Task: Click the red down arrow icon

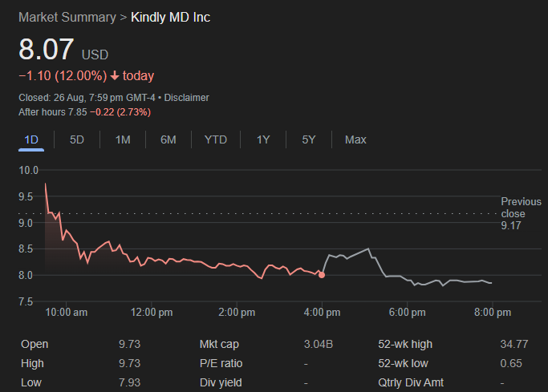Action: pos(116,76)
